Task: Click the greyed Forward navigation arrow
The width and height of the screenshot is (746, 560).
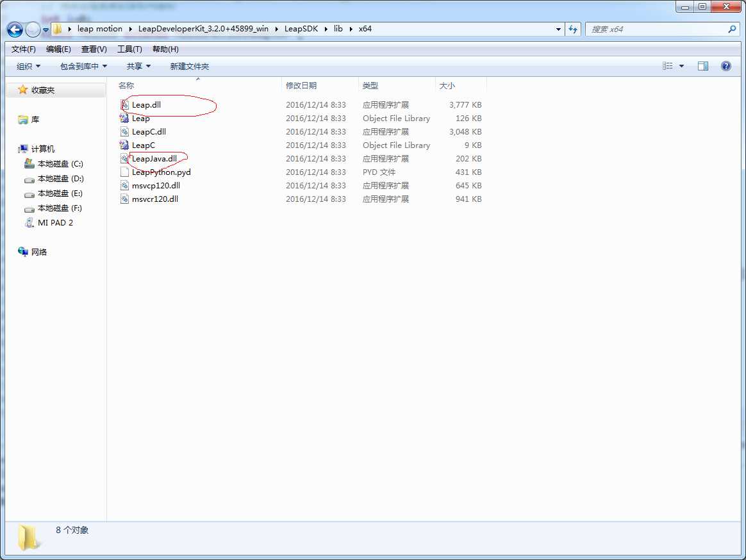Action: (x=32, y=29)
